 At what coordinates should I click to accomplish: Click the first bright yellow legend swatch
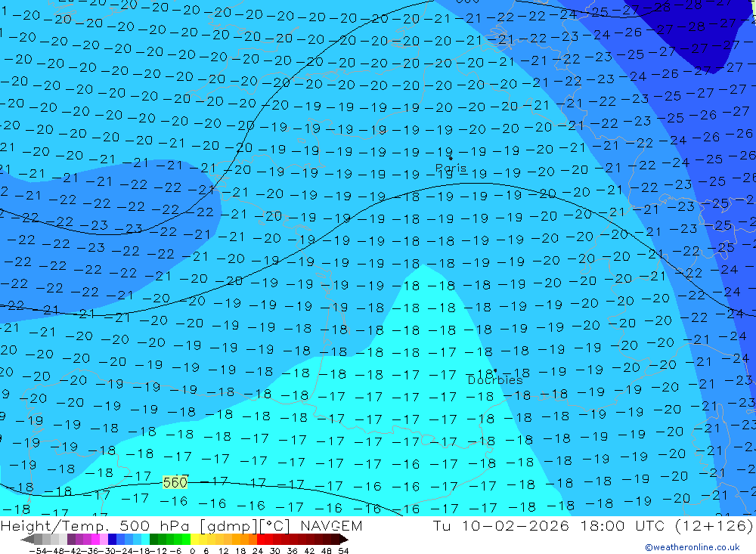195,539
